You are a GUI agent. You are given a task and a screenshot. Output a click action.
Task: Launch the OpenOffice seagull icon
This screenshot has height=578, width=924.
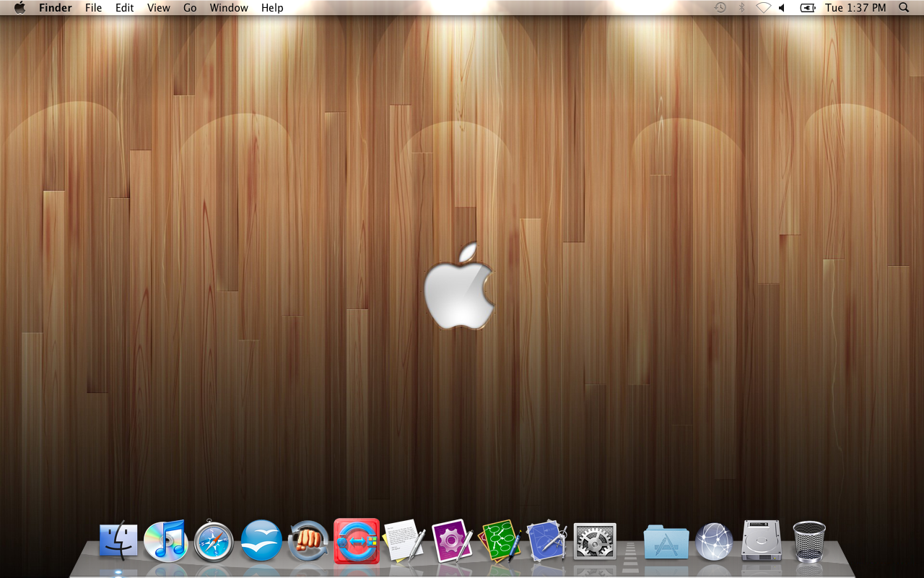click(x=261, y=540)
